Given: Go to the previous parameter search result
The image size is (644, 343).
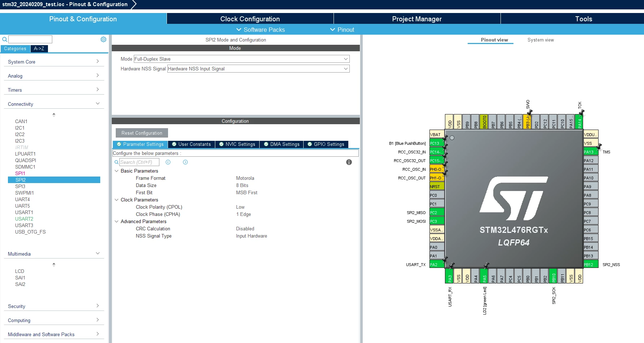Looking at the screenshot, I should [x=168, y=162].
